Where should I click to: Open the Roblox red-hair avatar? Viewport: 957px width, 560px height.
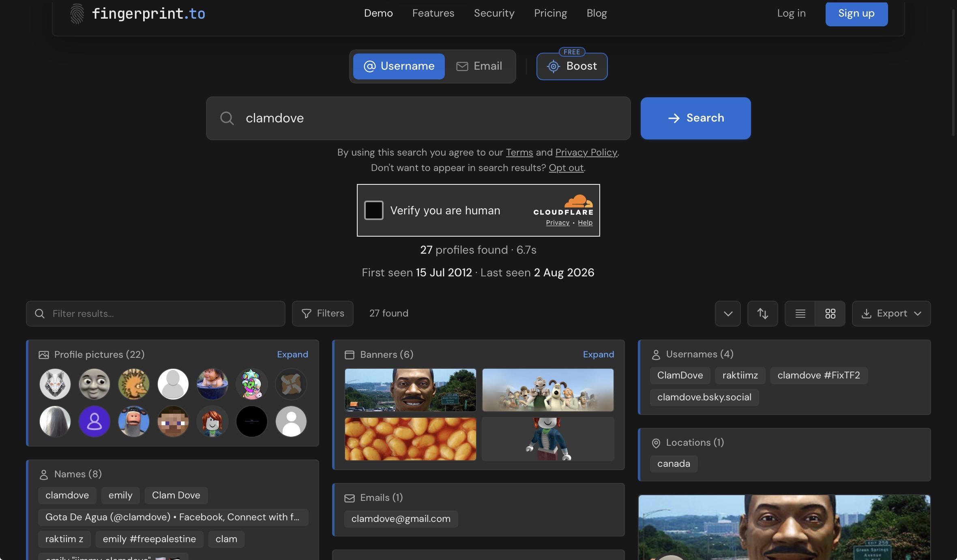[x=212, y=421]
